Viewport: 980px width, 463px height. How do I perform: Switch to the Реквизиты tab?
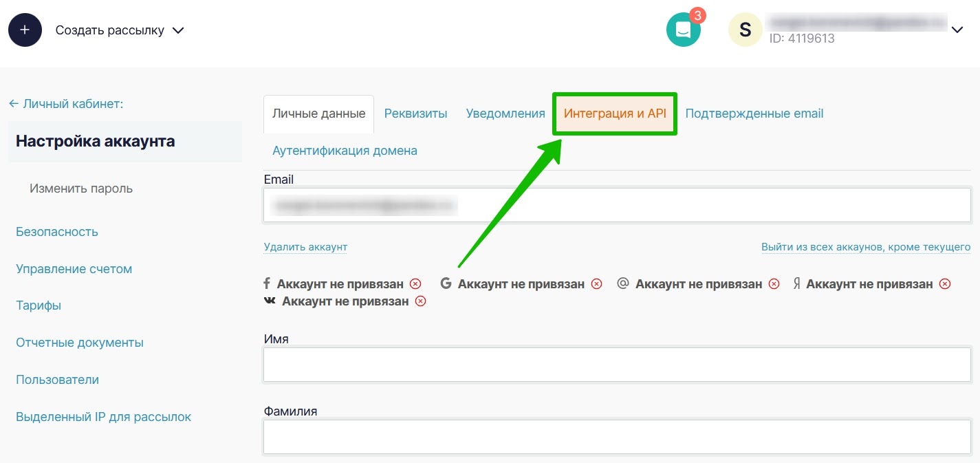coord(416,114)
